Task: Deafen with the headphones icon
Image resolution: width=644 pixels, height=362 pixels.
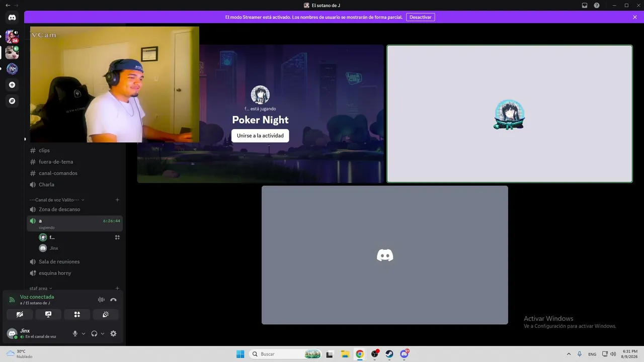Action: coord(94,333)
